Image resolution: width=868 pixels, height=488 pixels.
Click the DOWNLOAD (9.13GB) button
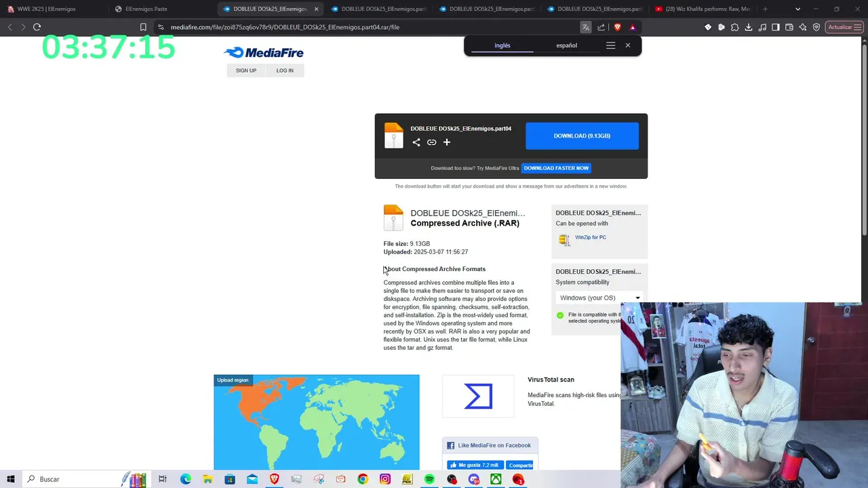[582, 136]
